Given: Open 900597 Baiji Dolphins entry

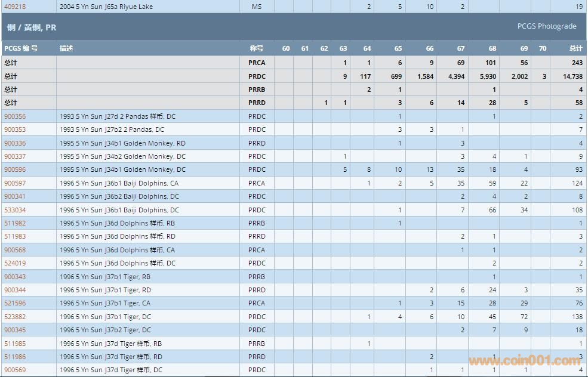Looking at the screenshot, I should coord(15,183).
